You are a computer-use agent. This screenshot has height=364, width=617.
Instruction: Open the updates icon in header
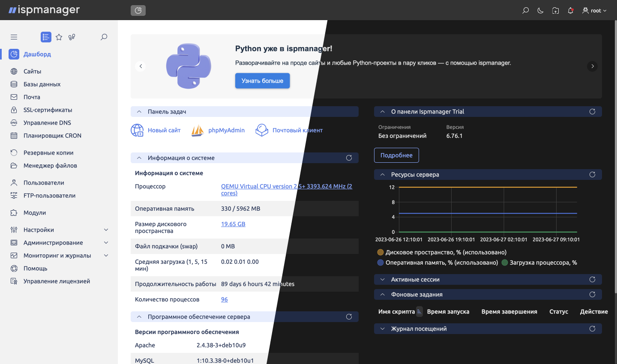555,11
